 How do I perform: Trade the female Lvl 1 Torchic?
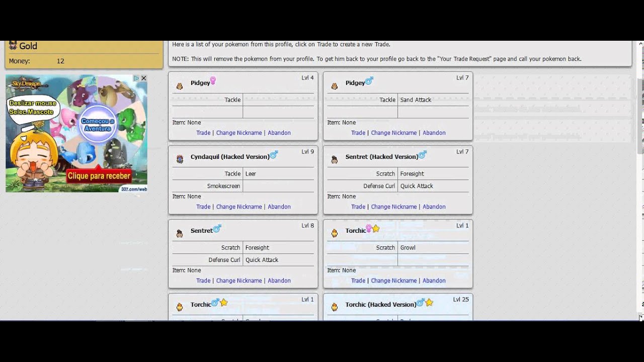pos(358,281)
